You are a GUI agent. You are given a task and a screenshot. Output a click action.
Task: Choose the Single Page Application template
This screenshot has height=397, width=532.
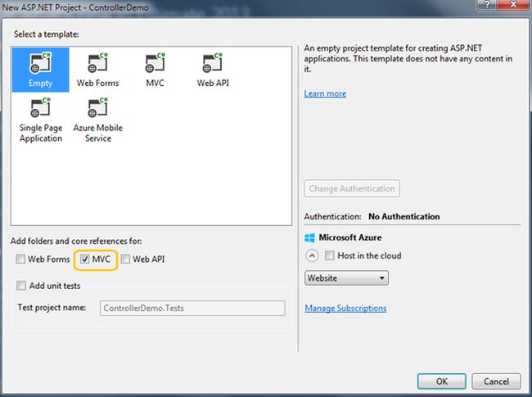pos(41,120)
